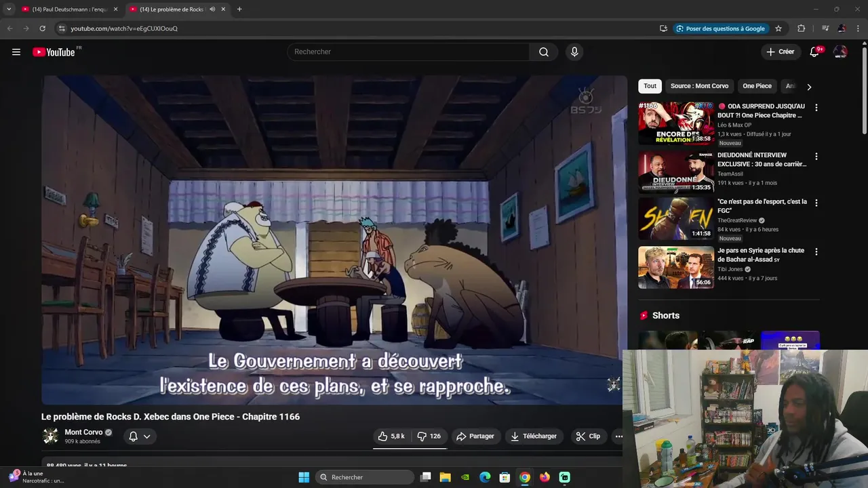Screen dimensions: 868x488
Task: Open more actions for the video
Action: [618, 436]
